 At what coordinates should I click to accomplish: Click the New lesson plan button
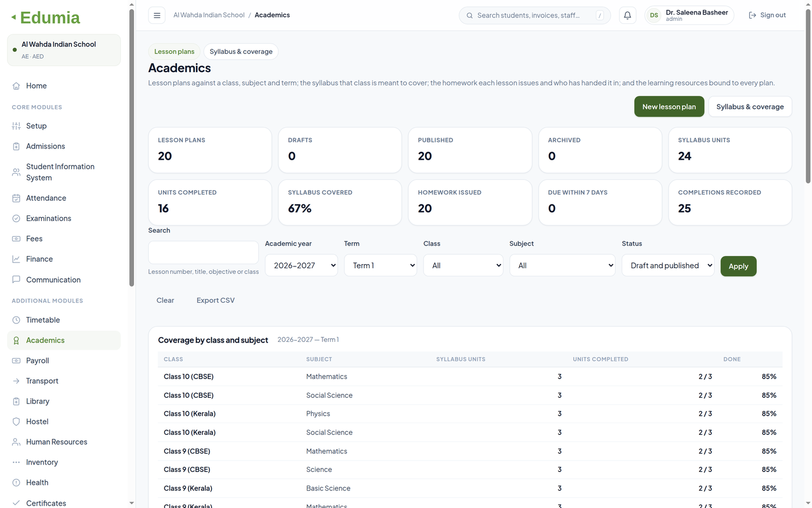click(669, 107)
